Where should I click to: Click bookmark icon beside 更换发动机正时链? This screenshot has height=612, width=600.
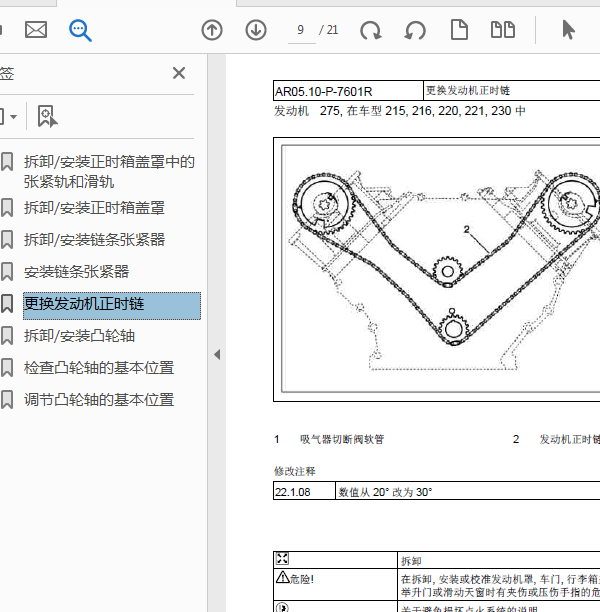pos(7,304)
